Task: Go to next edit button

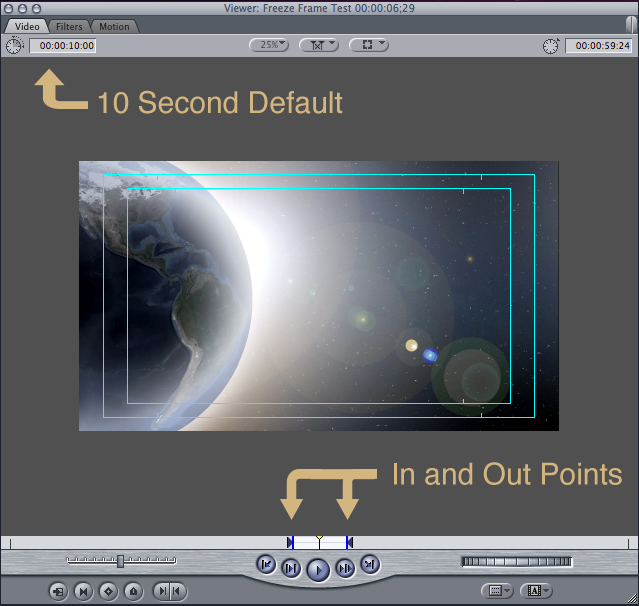Action: 370,564
